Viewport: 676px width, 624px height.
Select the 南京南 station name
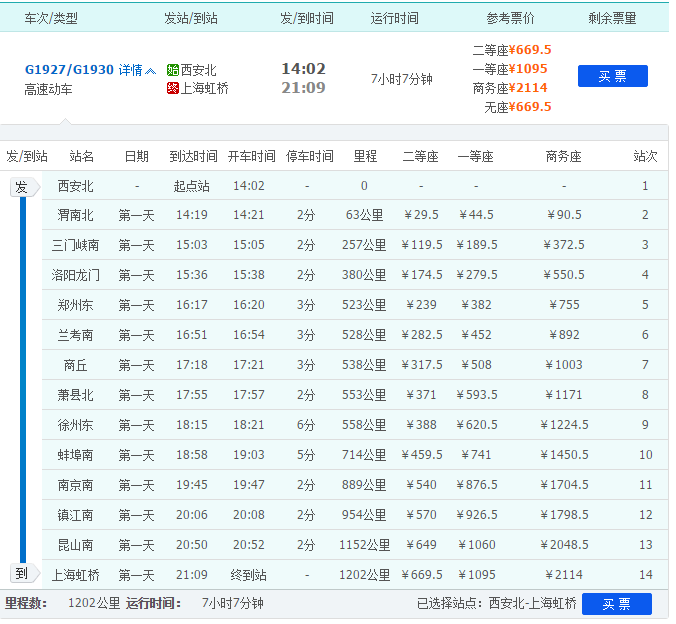click(75, 485)
